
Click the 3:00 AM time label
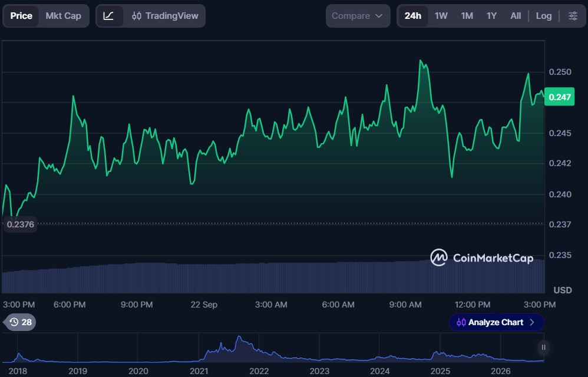[x=271, y=305]
